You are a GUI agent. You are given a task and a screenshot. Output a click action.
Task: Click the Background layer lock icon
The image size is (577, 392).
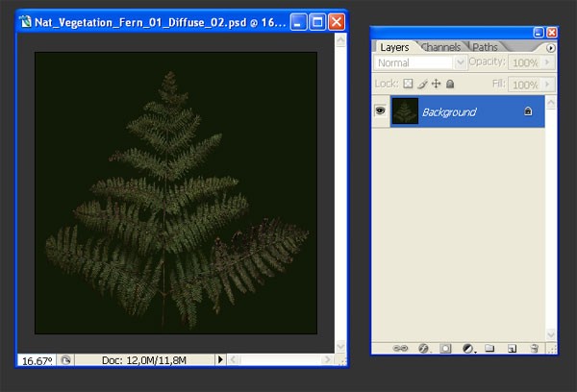[528, 110]
